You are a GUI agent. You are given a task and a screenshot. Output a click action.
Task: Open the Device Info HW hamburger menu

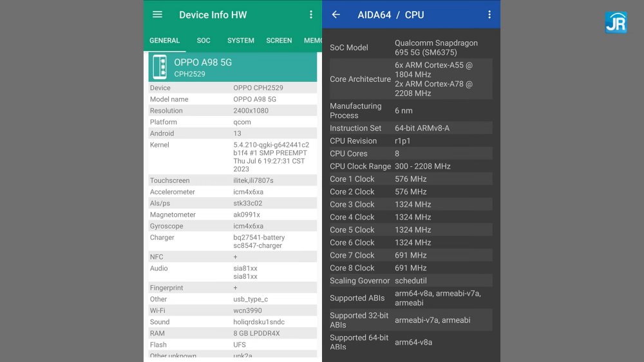coord(157,15)
